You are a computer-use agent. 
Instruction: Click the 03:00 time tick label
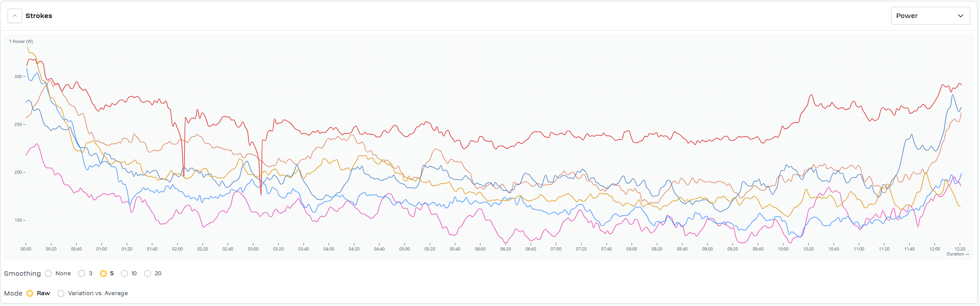[253, 249]
